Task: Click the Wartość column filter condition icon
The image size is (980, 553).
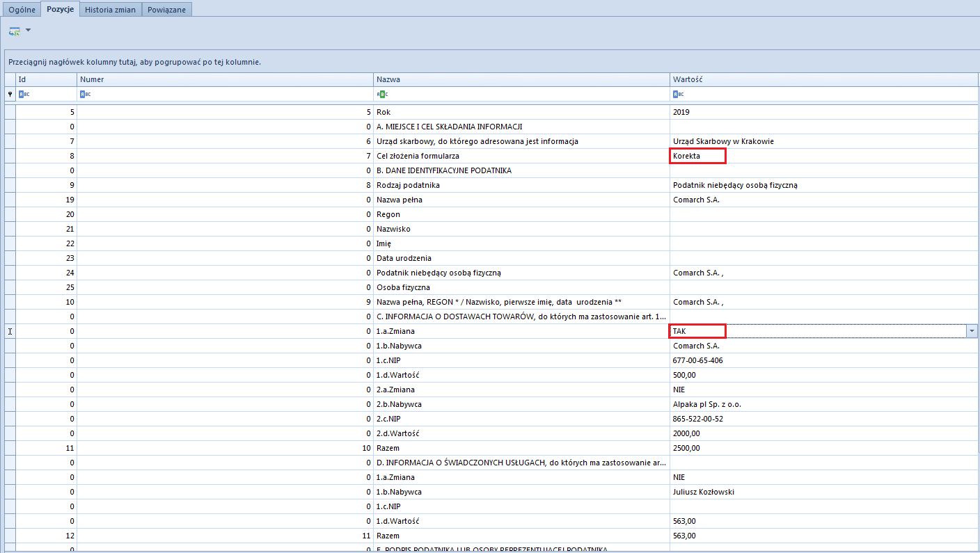Action: (679, 94)
